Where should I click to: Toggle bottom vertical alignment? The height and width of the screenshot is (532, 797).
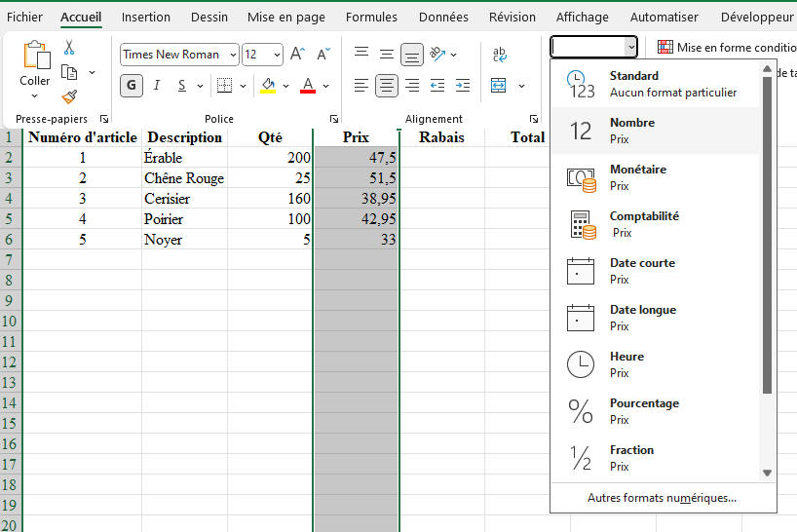pyautogui.click(x=412, y=54)
